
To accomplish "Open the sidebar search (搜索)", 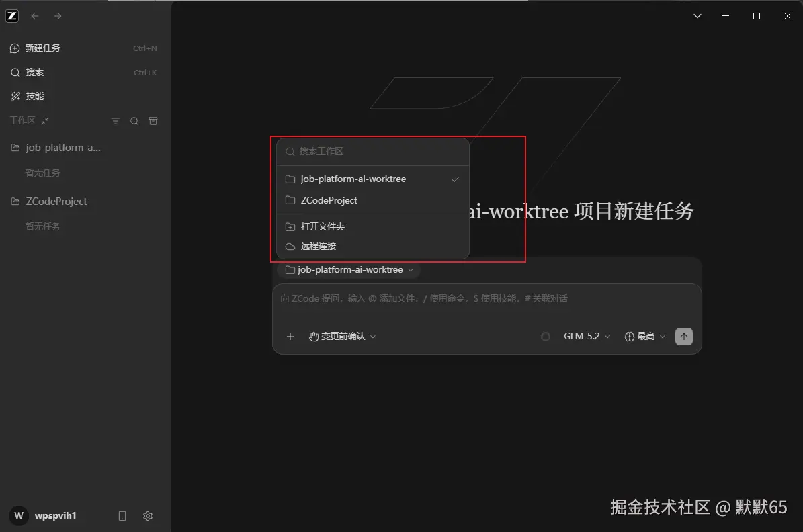I will click(x=83, y=72).
